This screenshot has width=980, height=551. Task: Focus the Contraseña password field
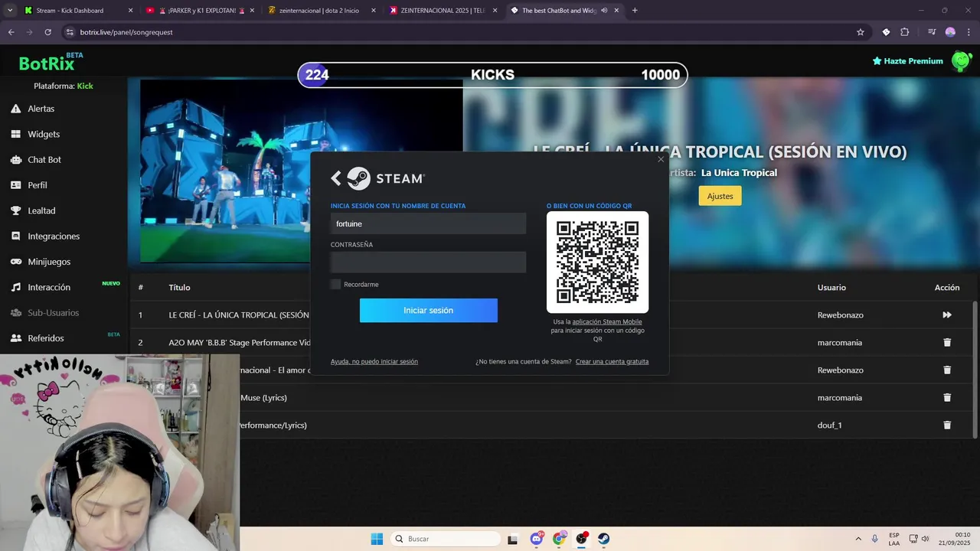(429, 262)
